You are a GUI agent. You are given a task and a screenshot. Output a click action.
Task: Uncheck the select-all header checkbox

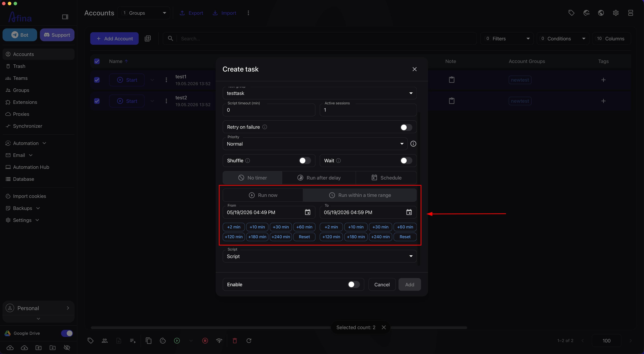[97, 61]
